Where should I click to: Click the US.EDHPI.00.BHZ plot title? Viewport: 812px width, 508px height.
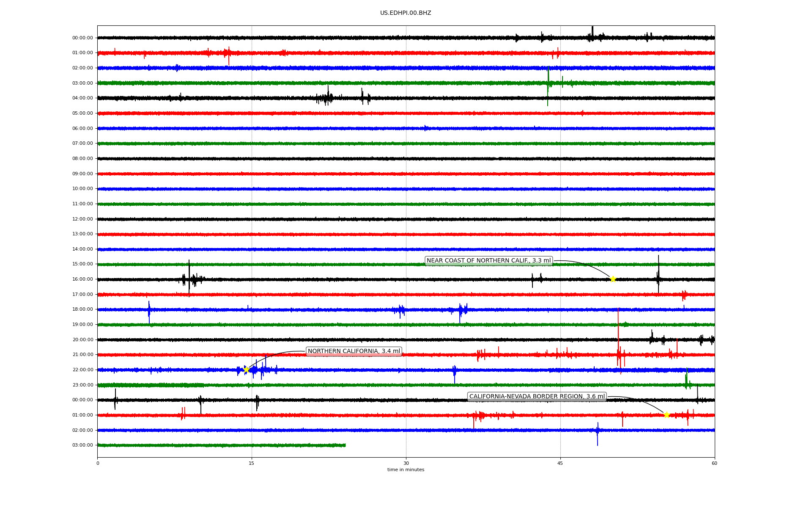[406, 13]
